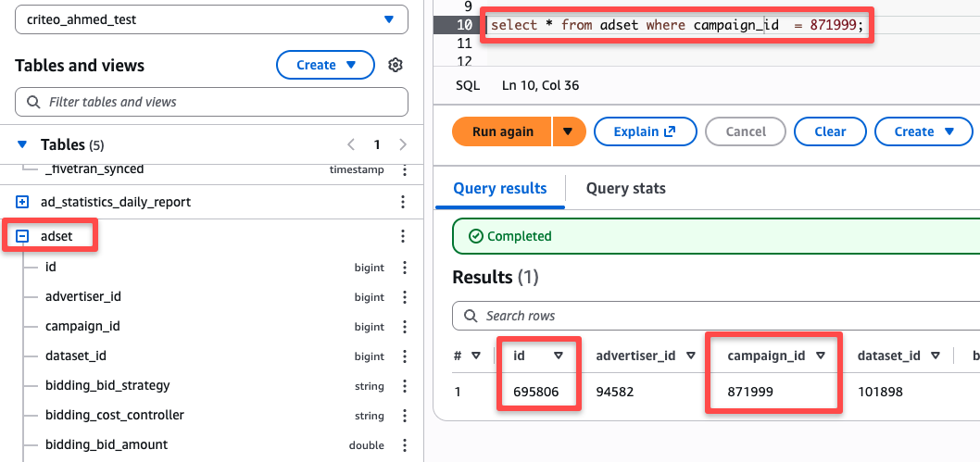Viewport: 980px width, 462px height.
Task: Open the criteo_ahmed_test database dropdown
Action: [211, 19]
